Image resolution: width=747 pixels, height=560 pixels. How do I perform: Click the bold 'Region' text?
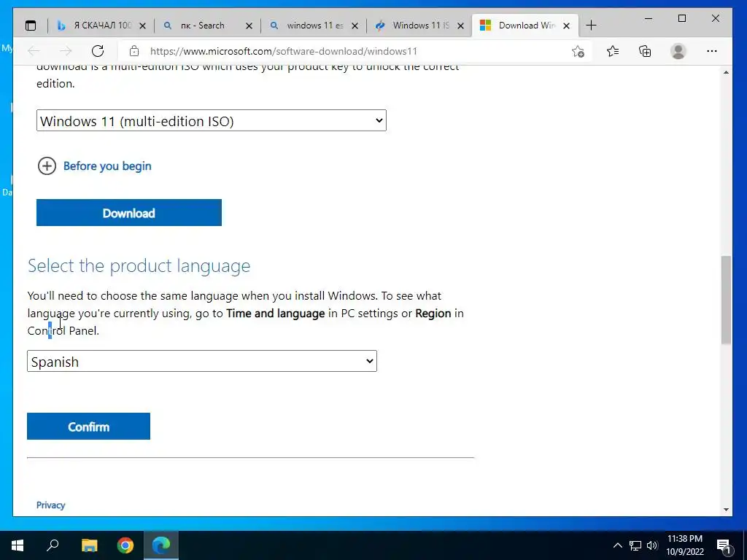point(433,314)
